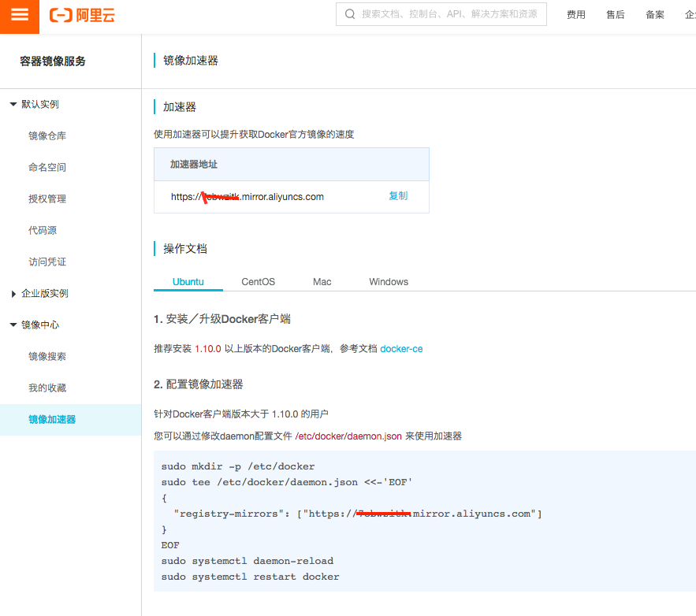Open 镜像仓库 in sidebar

click(x=47, y=135)
